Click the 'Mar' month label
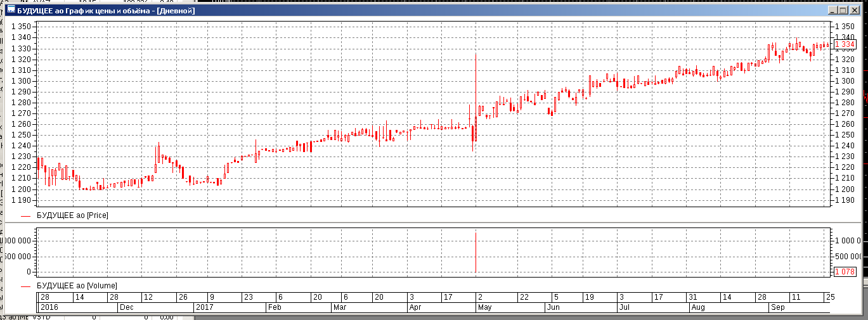Image resolution: width=868 pixels, height=320 pixels. 340,307
